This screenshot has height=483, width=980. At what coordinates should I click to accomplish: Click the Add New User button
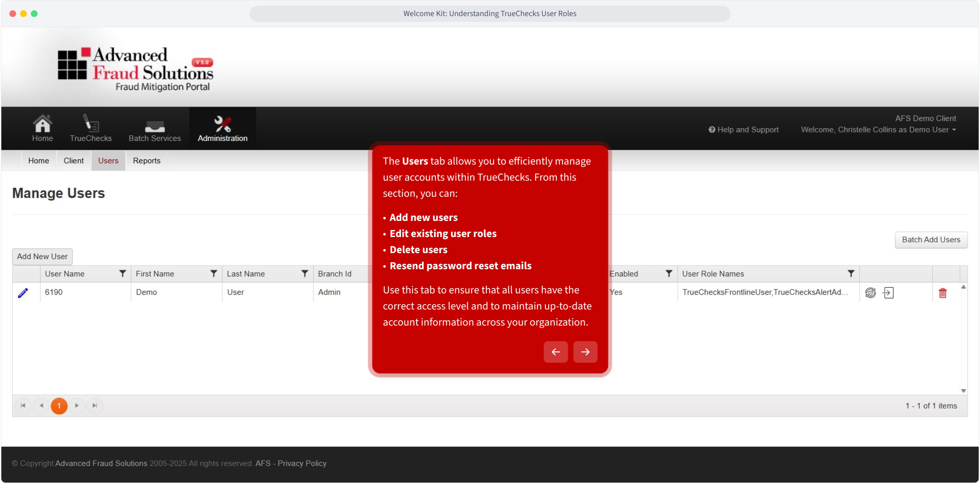[42, 257]
